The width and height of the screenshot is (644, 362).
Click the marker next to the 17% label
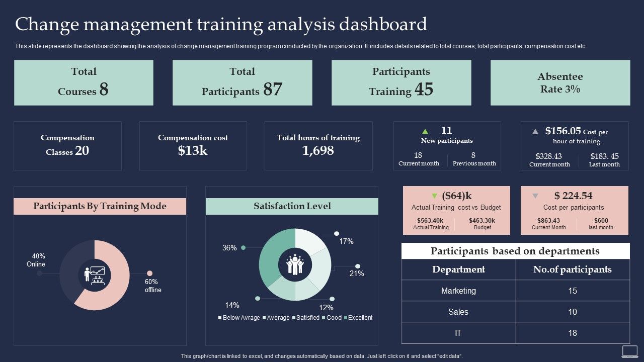point(336,233)
